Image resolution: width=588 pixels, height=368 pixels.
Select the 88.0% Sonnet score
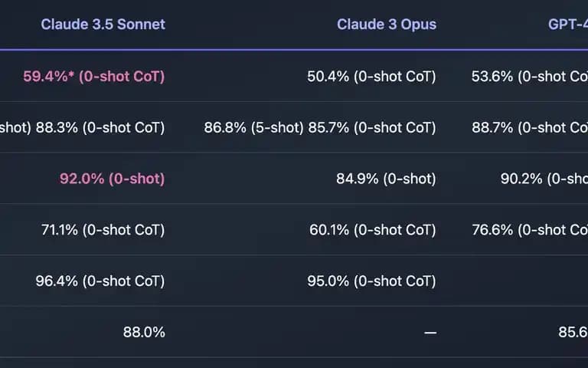(144, 332)
